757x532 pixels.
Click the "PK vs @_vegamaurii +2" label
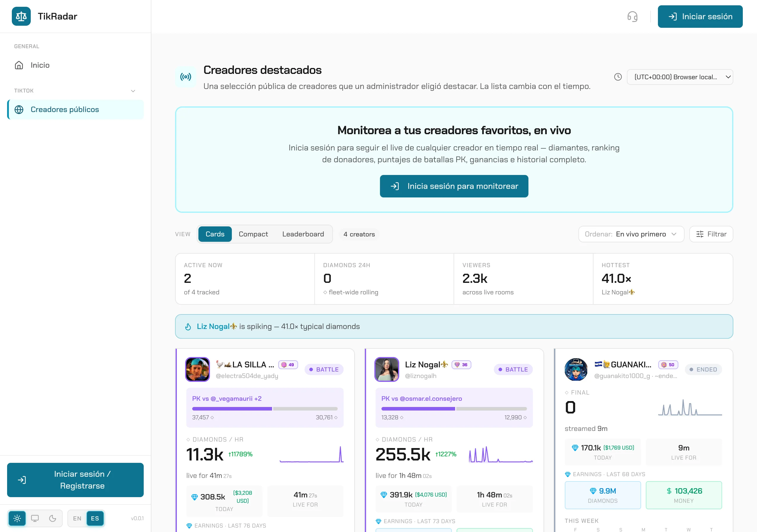pos(227,398)
